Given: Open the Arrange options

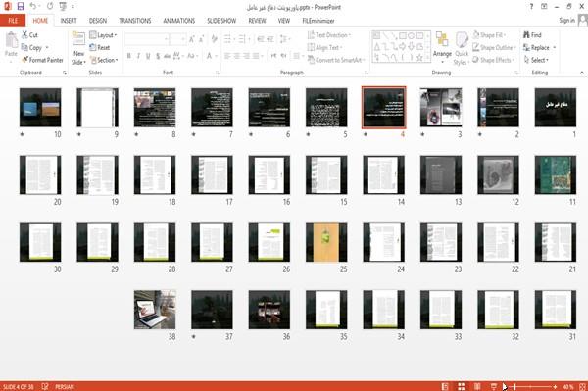Looking at the screenshot, I should [442, 48].
